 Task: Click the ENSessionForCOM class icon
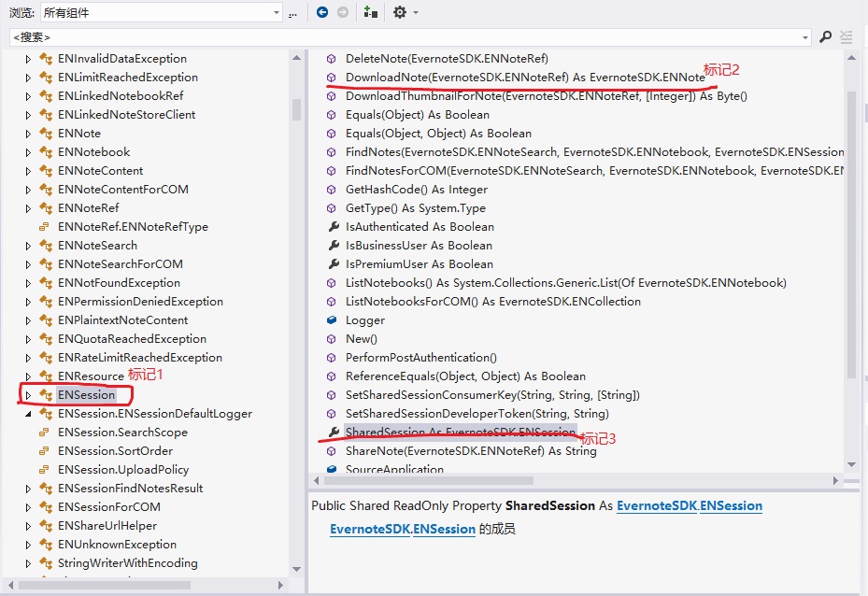click(x=46, y=507)
